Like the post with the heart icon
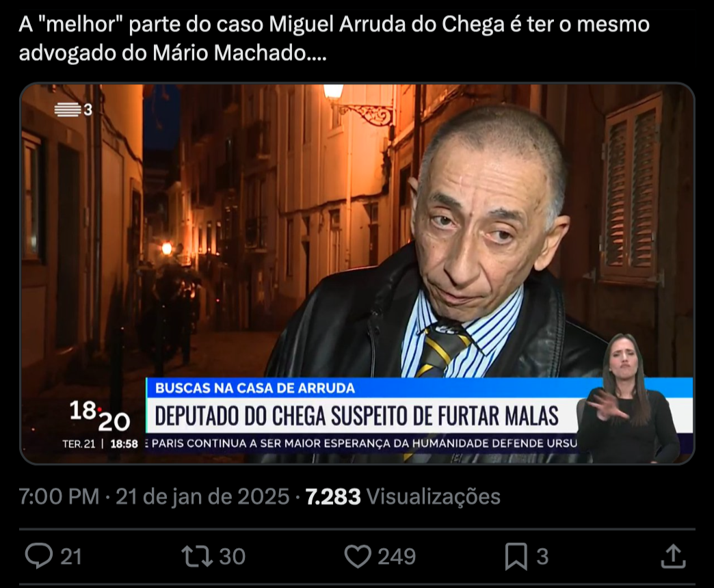 358,556
